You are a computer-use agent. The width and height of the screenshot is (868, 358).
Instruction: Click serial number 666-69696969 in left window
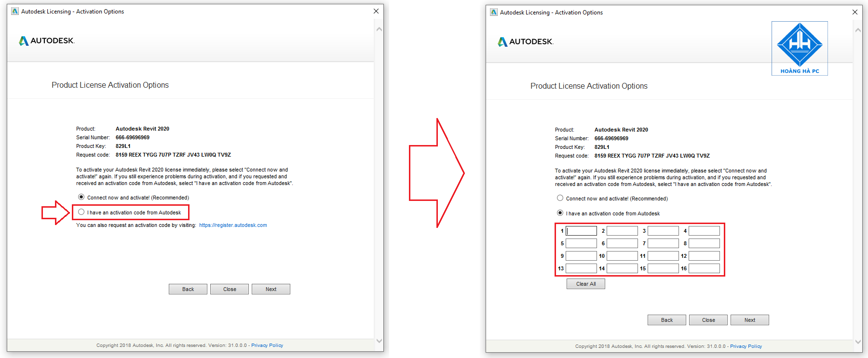(x=133, y=137)
